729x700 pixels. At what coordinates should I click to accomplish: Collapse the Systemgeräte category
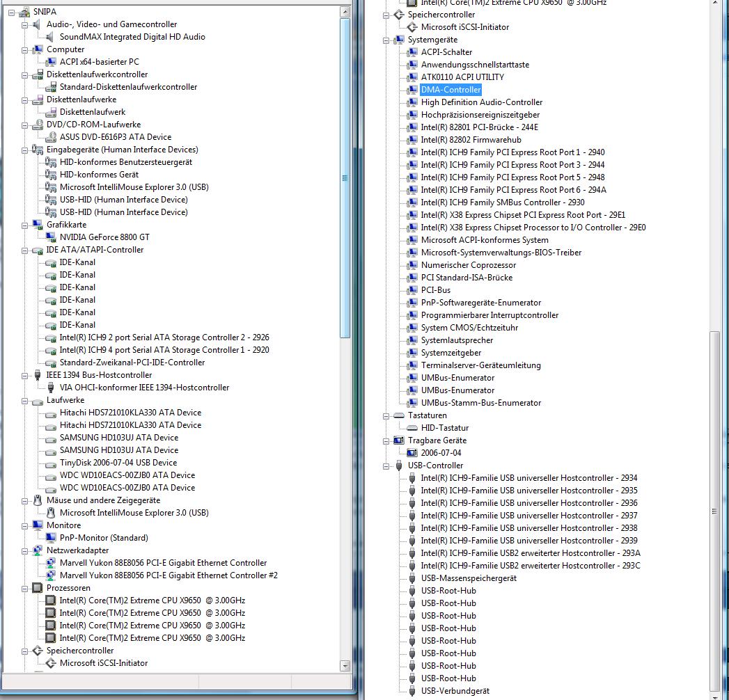(386, 40)
